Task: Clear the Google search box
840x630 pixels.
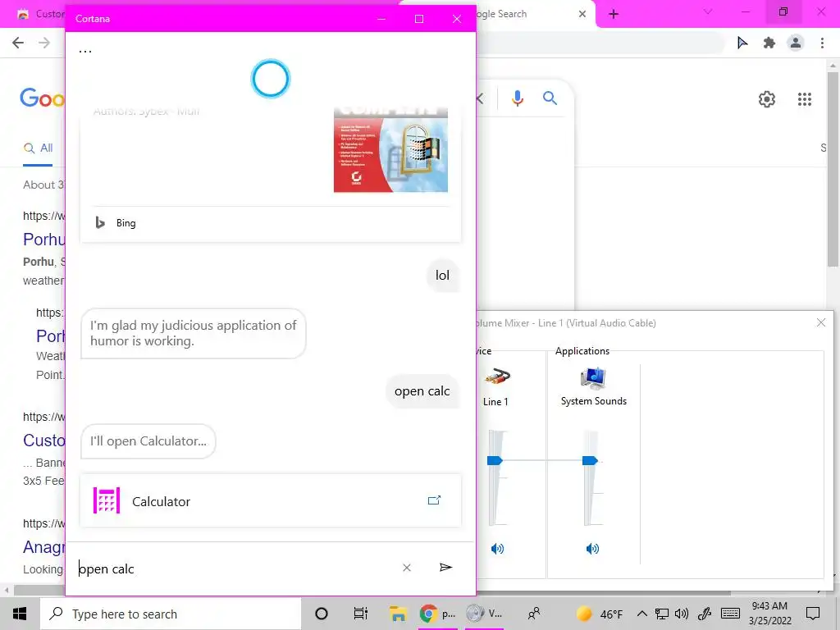Action: 480,98
